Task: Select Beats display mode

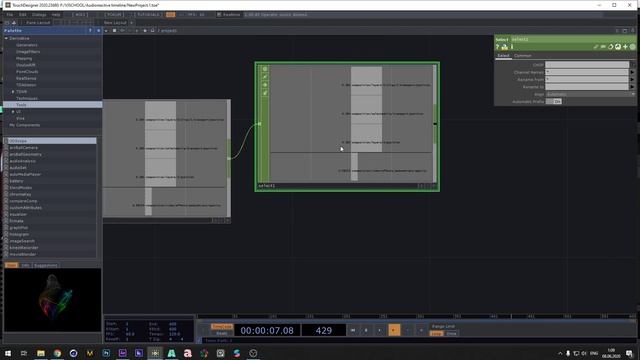Action: (x=222, y=333)
